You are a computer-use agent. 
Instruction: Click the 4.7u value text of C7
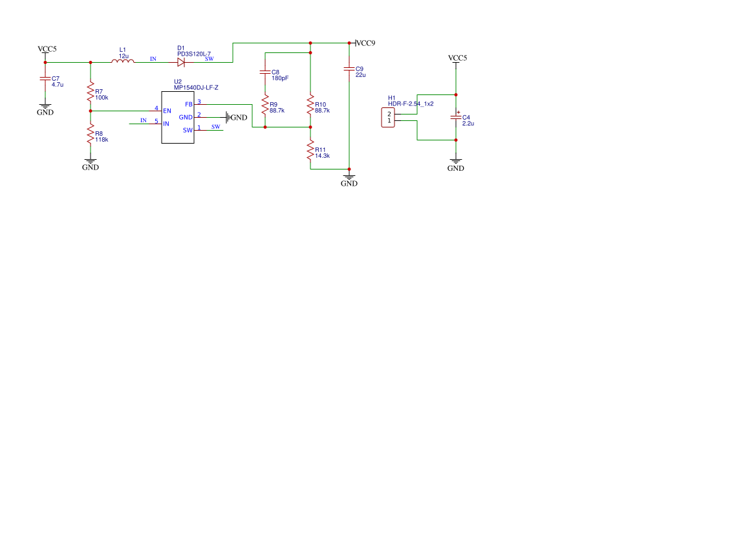tap(58, 85)
